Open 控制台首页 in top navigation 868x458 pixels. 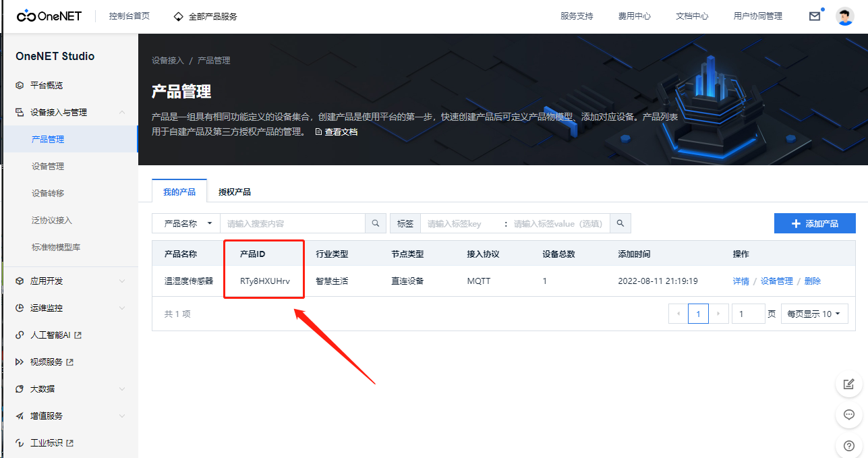(x=129, y=16)
